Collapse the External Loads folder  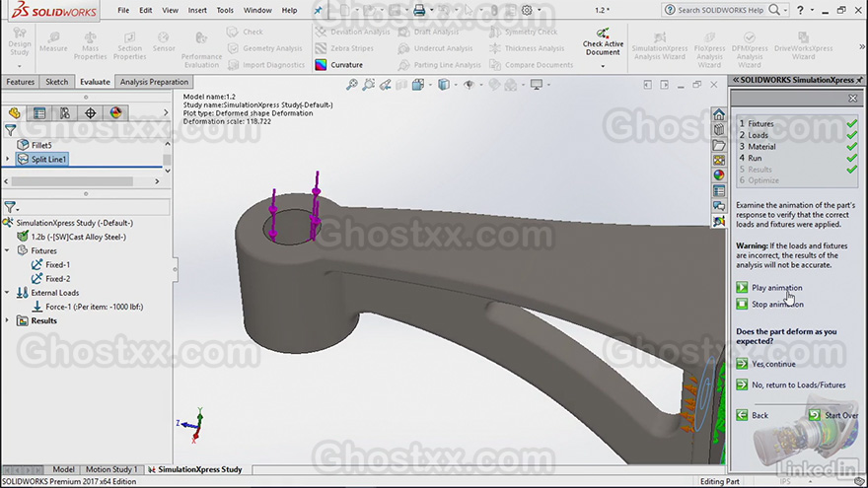7,293
